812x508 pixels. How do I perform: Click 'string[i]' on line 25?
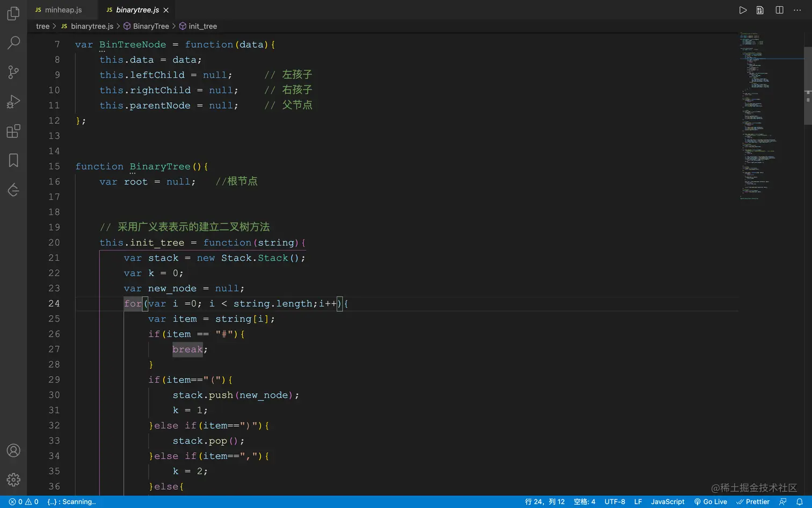pyautogui.click(x=242, y=319)
